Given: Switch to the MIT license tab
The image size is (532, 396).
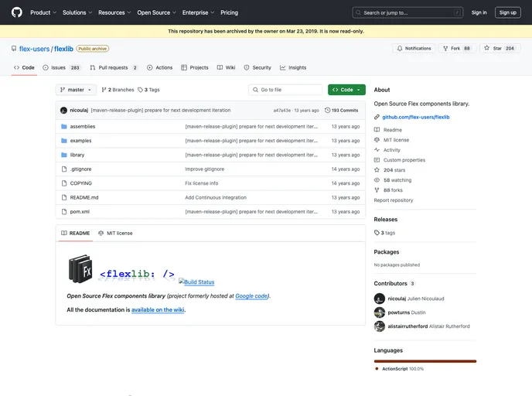Looking at the screenshot, I should pos(115,233).
